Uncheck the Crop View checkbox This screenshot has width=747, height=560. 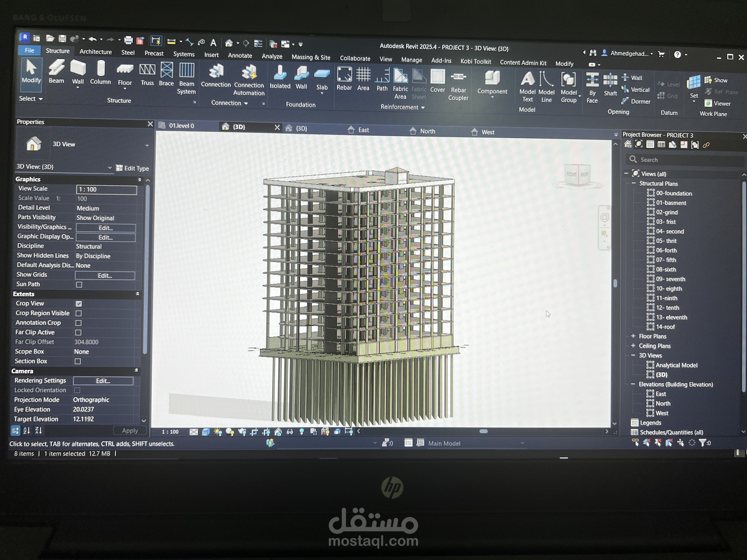click(x=79, y=304)
